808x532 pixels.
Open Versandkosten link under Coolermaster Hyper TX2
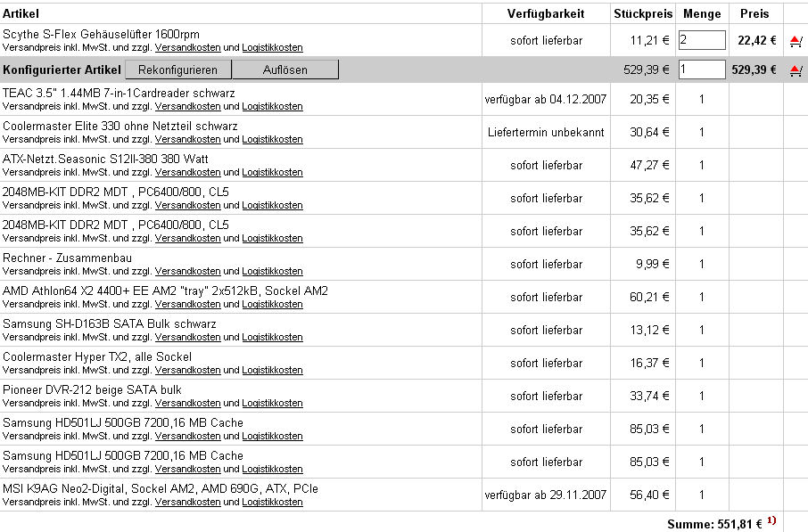pyautogui.click(x=187, y=370)
